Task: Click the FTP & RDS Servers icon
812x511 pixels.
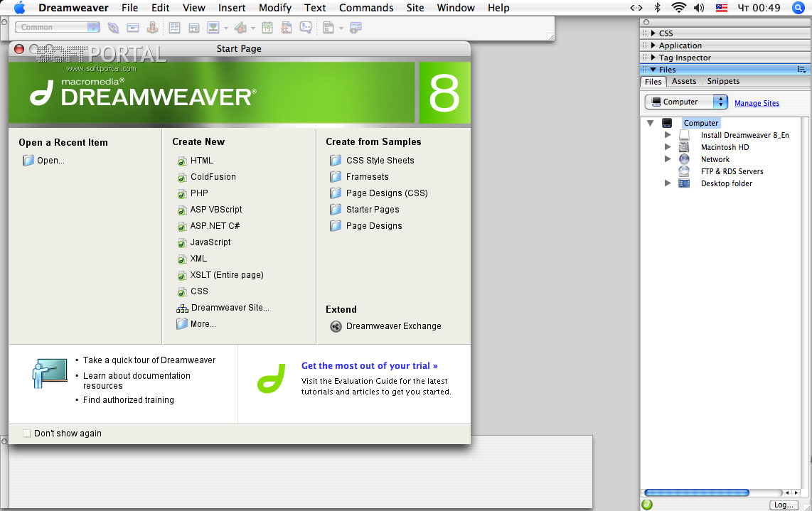Action: tap(684, 171)
